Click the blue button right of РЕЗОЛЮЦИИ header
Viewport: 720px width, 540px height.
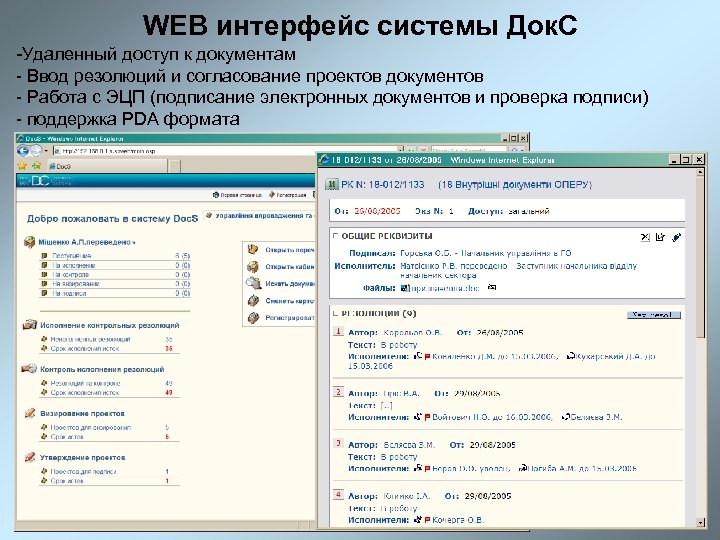[653, 315]
